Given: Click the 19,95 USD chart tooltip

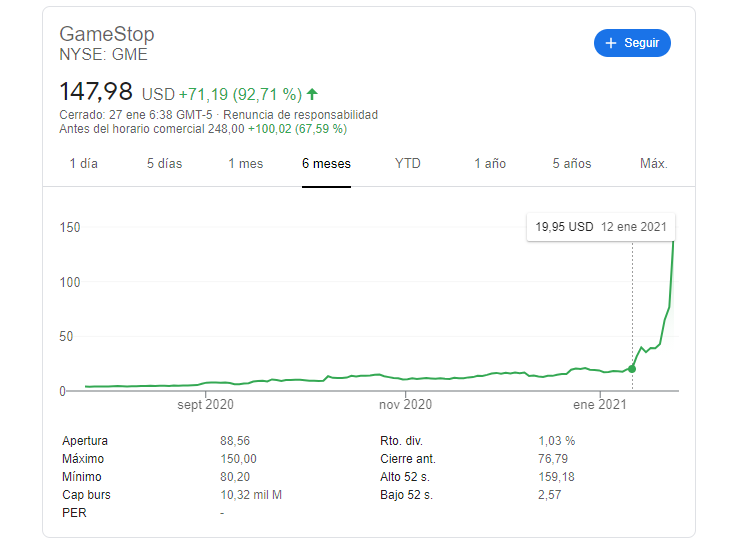Looking at the screenshot, I should [x=600, y=227].
